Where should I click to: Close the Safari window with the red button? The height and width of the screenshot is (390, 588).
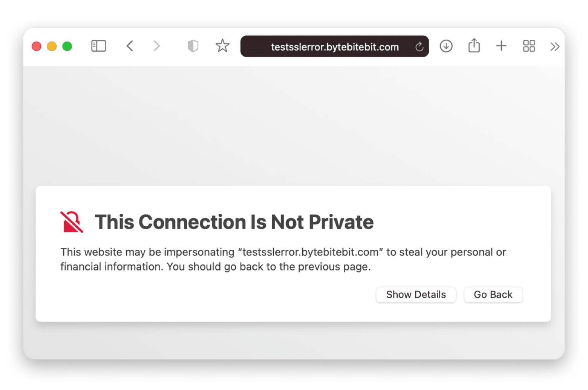[37, 46]
